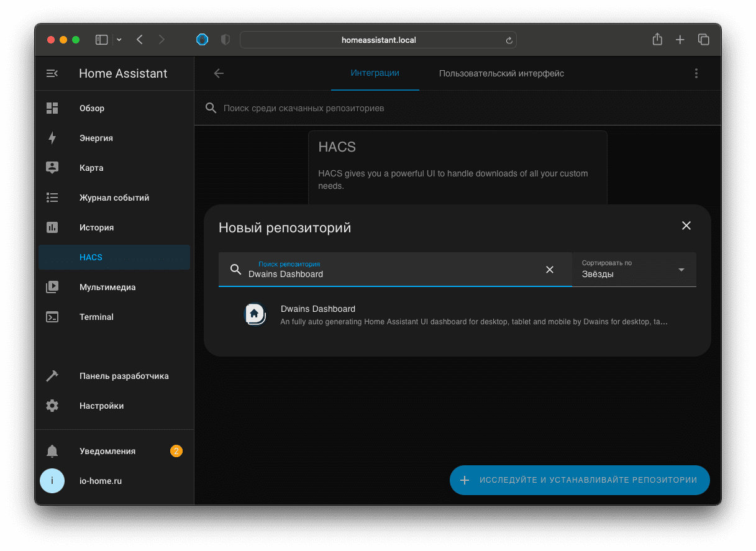The height and width of the screenshot is (551, 756).
Task: Click the Dwains Dashboard repository icon
Action: [255, 314]
